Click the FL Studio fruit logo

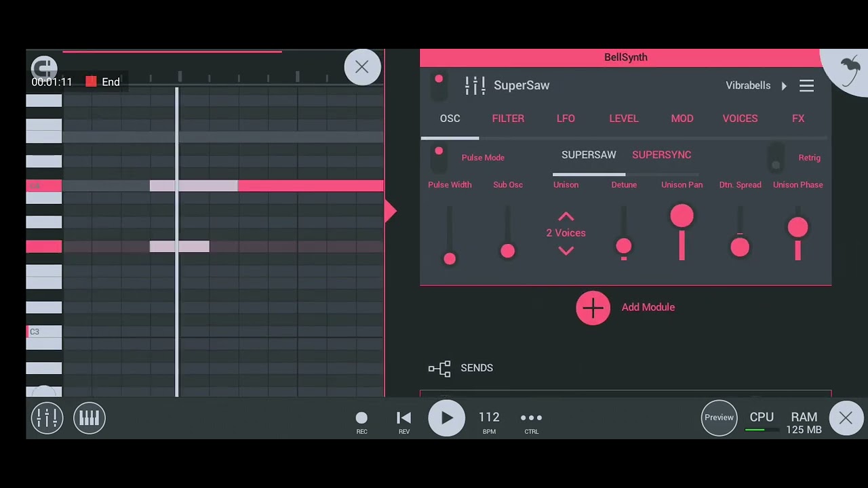(x=849, y=70)
